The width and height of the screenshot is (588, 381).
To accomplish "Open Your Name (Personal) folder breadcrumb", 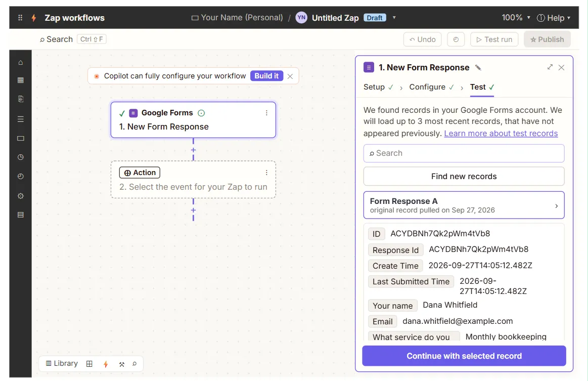I will tap(237, 17).
